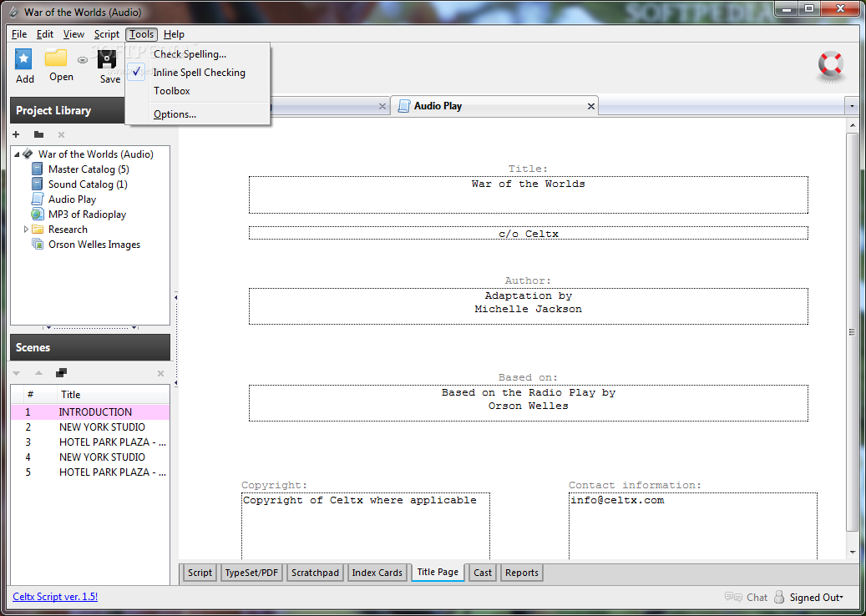The image size is (866, 616).
Task: Select scene 2 NEW YORK STUDIO
Action: [90, 427]
